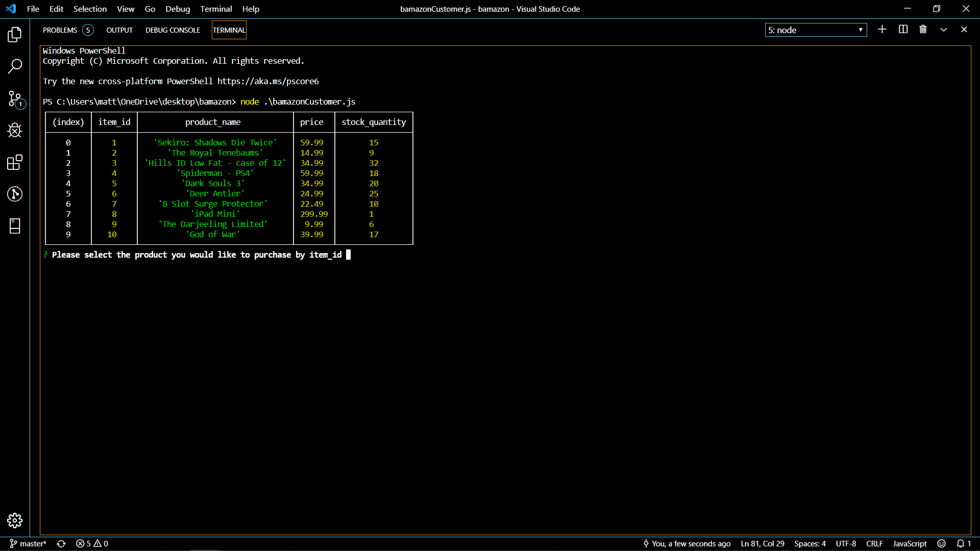The width and height of the screenshot is (980, 551).
Task: Click the 'The Darjeeling Limited' cell
Action: click(213, 224)
